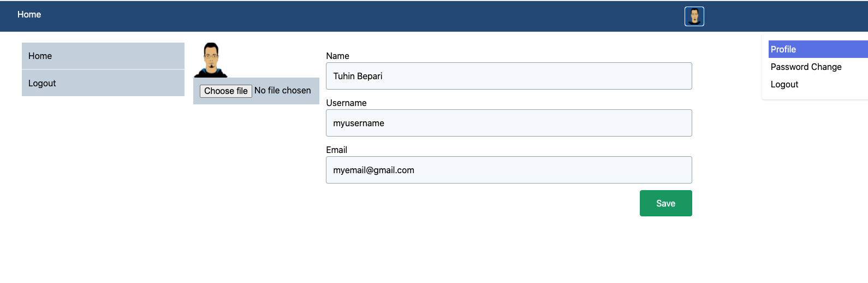The height and width of the screenshot is (283, 868).
Task: Focus the Username field containing myusername
Action: (x=509, y=123)
